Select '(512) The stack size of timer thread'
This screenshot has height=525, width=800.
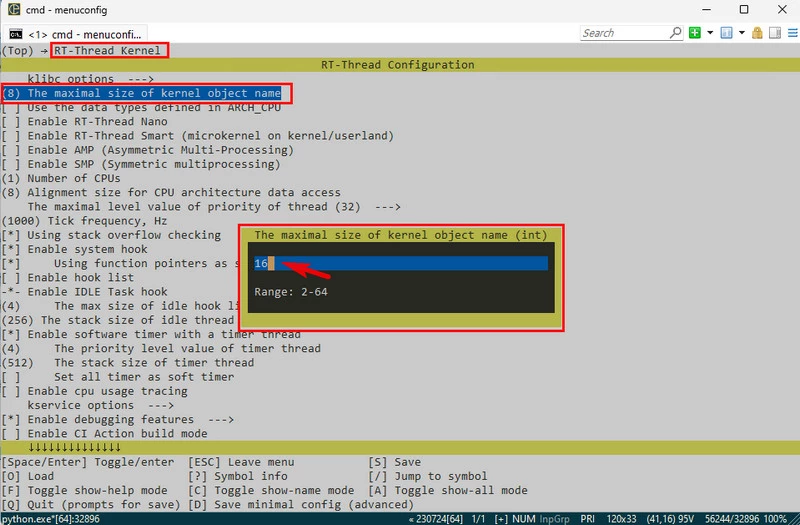(128, 363)
